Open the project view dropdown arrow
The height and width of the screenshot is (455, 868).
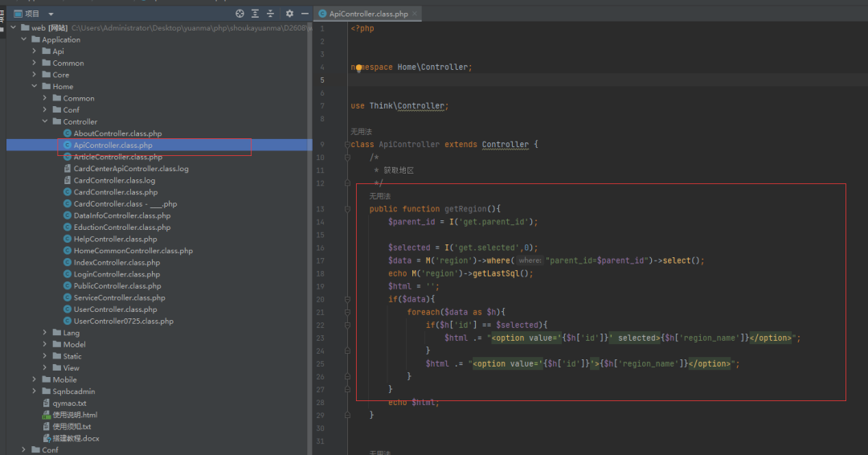point(51,14)
